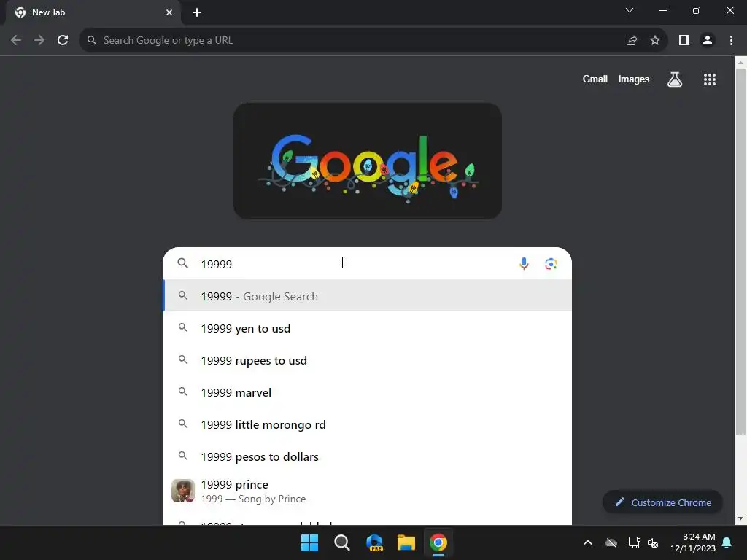Open the tab search chevron
Viewport: 747px width, 560px height.
(x=630, y=10)
